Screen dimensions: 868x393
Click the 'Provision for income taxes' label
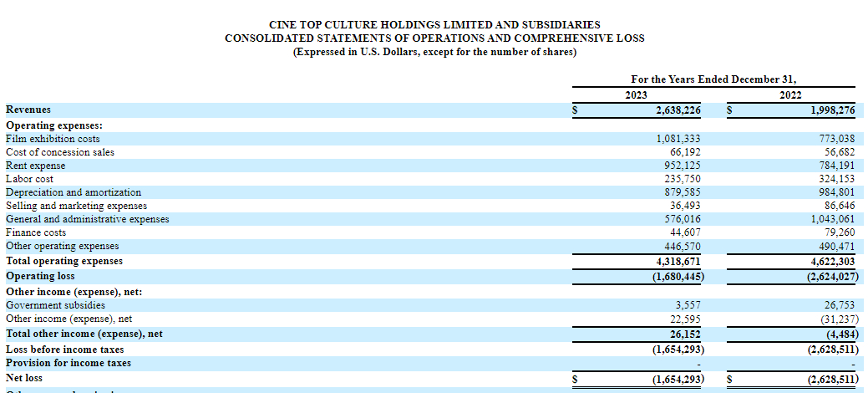(x=69, y=363)
